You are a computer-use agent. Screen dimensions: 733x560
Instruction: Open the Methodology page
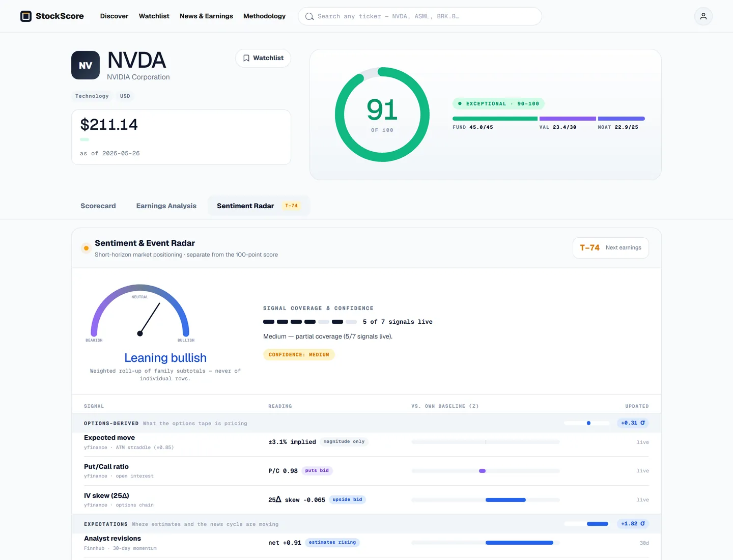[264, 16]
